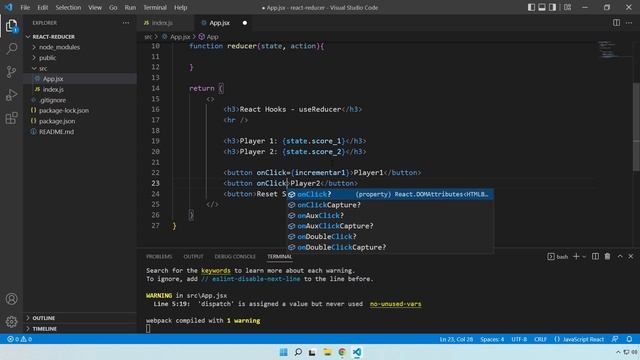Open the Go menu
Viewport: 640px width, 360px height.
tap(113, 7)
